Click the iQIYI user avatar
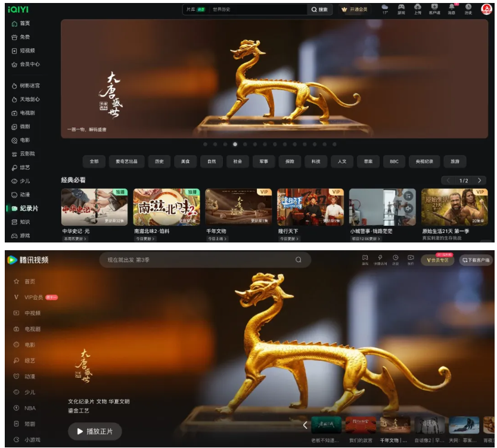 tap(486, 9)
